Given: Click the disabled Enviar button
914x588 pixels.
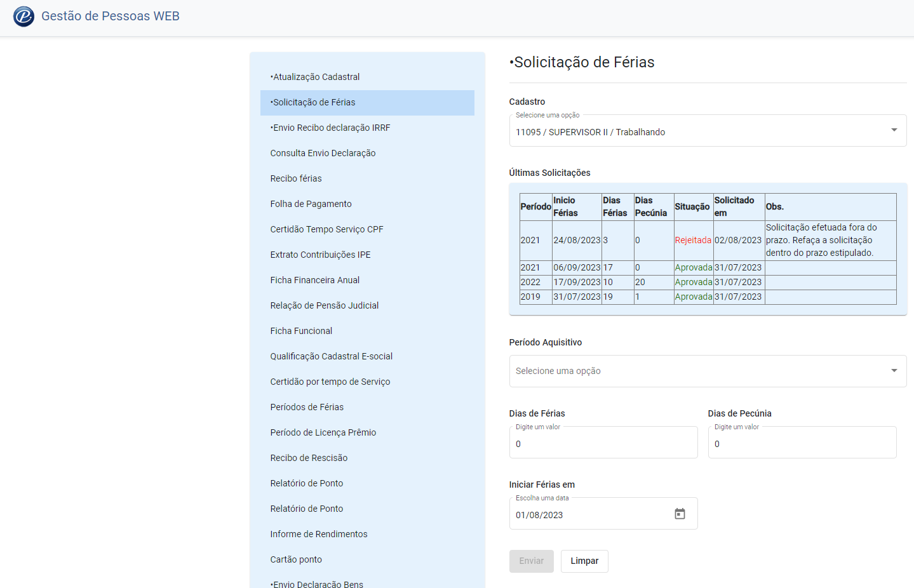Looking at the screenshot, I should (x=531, y=561).
